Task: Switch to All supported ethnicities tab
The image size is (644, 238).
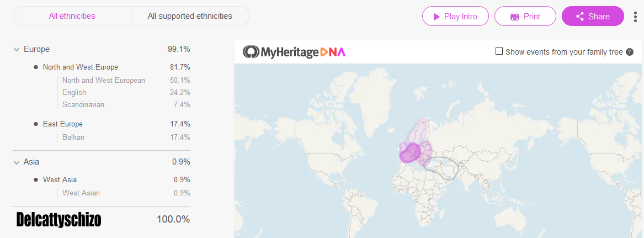Action: click(190, 16)
